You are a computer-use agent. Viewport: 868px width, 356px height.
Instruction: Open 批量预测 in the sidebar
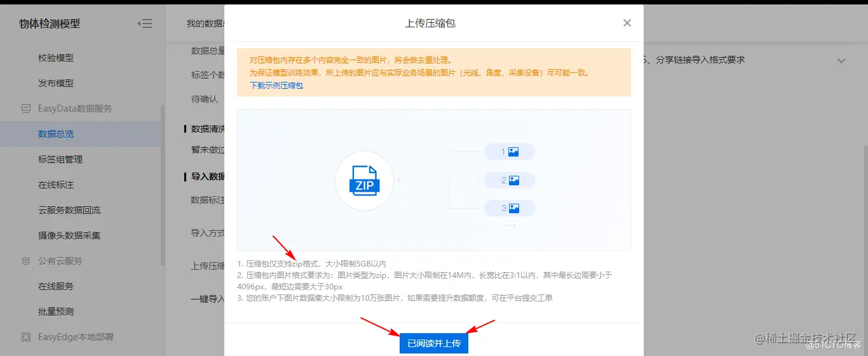point(56,312)
